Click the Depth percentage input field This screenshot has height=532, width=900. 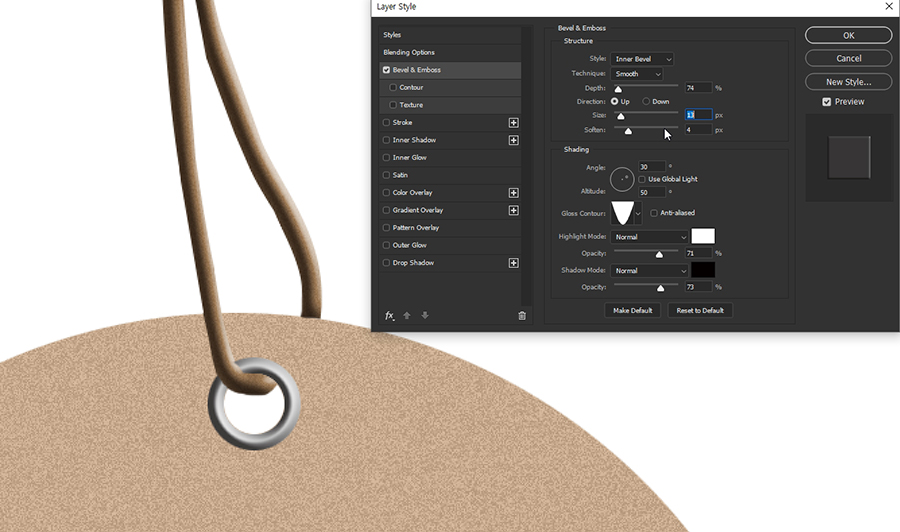699,88
